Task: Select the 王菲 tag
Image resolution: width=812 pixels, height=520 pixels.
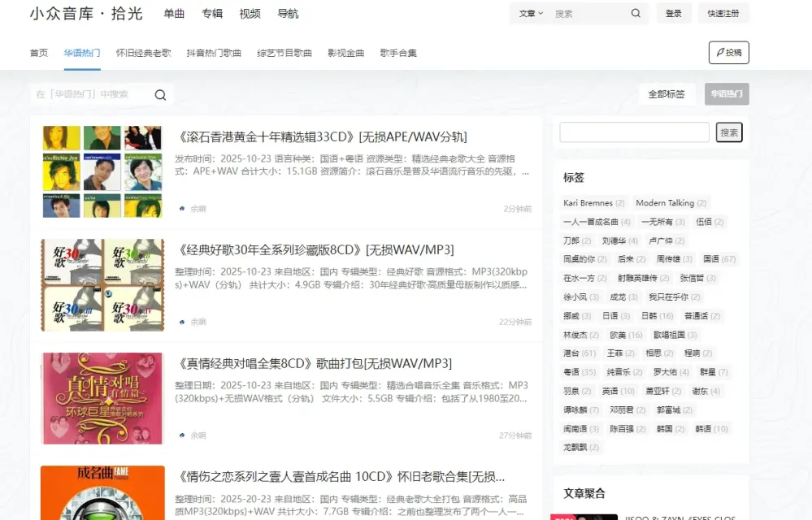Action: 620,353
